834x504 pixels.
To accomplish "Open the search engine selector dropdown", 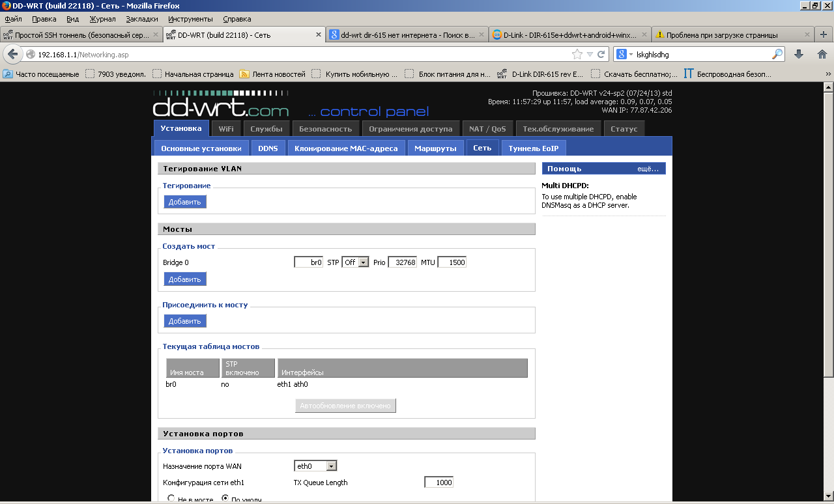I will click(625, 55).
